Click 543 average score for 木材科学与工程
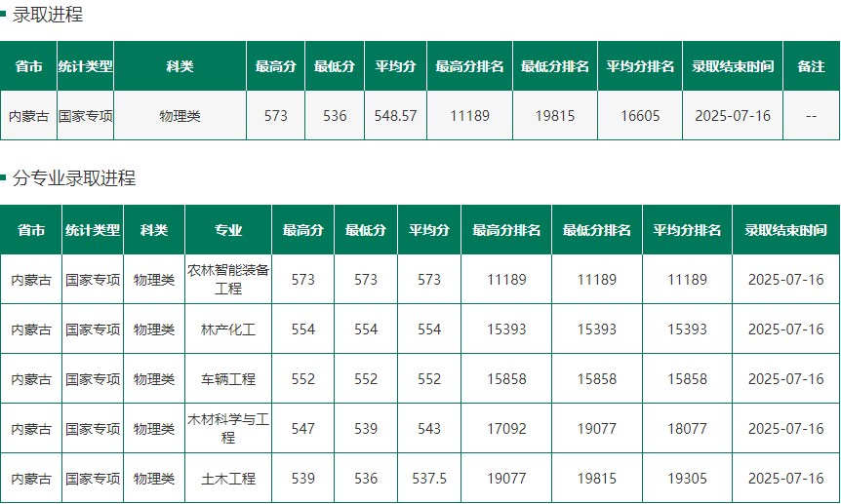This screenshot has height=504, width=841. pos(429,428)
